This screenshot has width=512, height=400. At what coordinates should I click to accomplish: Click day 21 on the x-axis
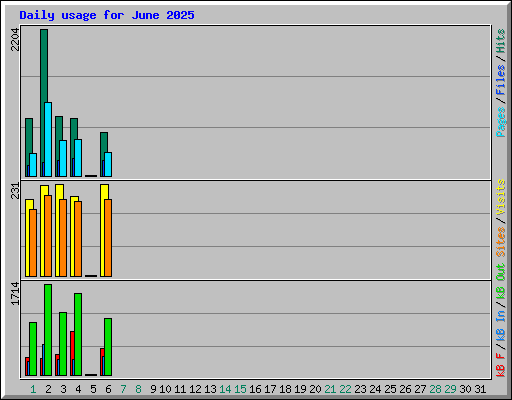point(330,389)
